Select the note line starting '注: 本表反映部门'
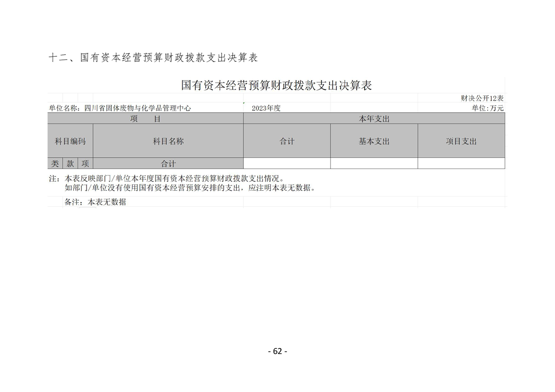Screen dimensions: 555x392 point(166,178)
